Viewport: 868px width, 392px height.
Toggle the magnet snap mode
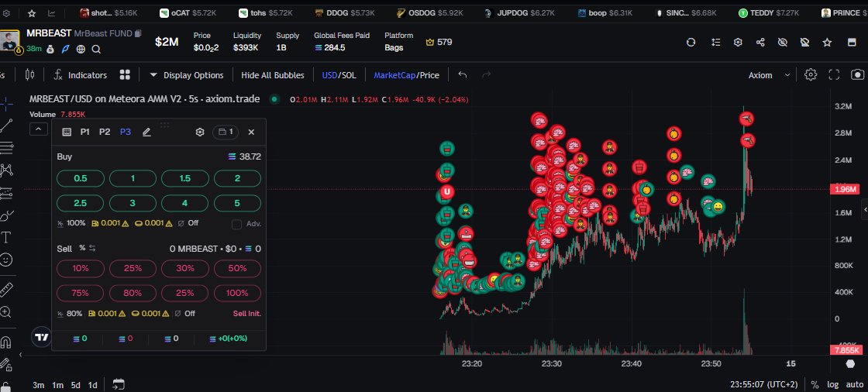[x=6, y=342]
